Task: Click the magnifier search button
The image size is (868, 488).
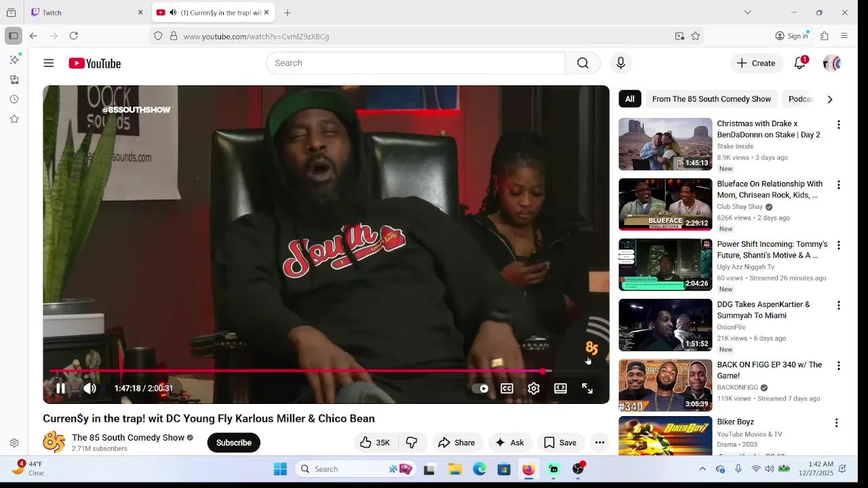Action: pos(583,63)
